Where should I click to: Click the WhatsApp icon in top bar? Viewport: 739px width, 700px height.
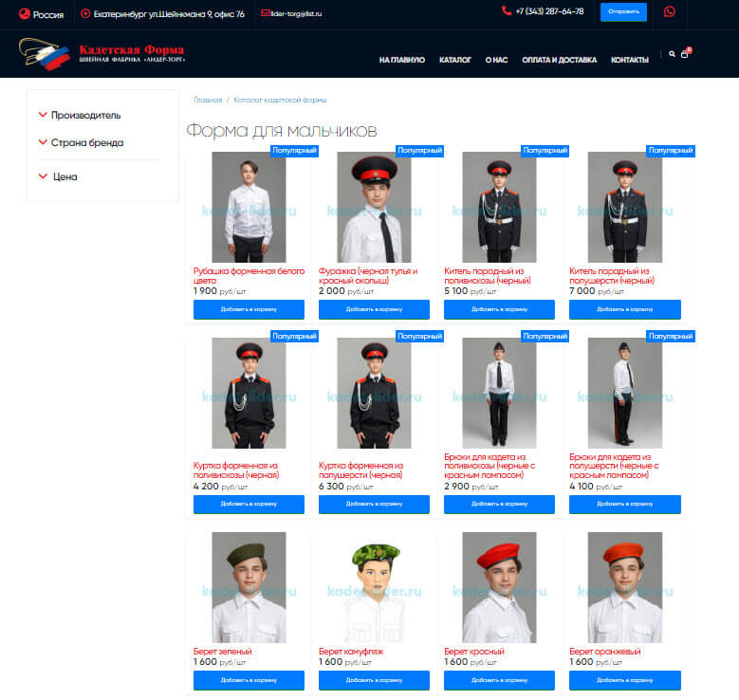(x=669, y=11)
